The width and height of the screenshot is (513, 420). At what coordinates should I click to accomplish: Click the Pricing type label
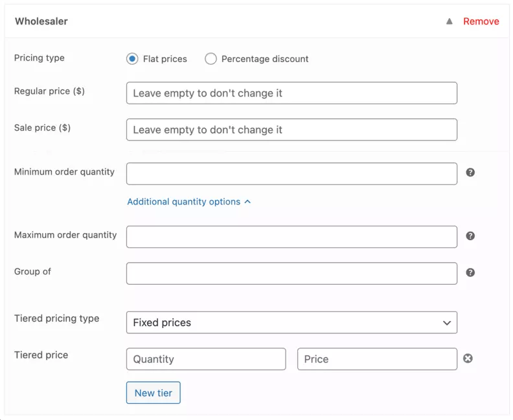(x=40, y=58)
